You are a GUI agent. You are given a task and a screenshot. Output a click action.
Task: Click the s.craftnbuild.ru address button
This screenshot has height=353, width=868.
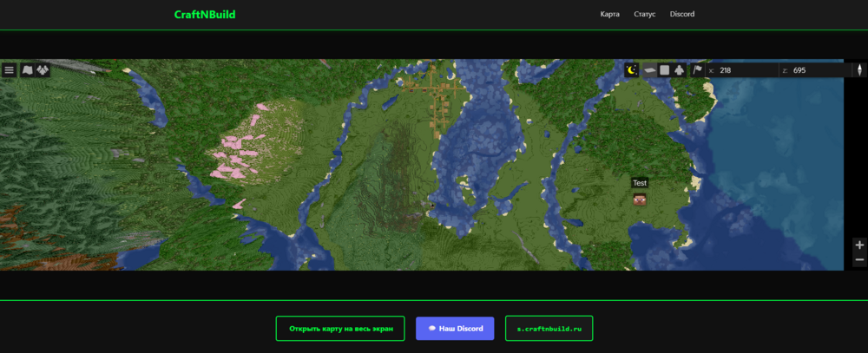tap(549, 329)
